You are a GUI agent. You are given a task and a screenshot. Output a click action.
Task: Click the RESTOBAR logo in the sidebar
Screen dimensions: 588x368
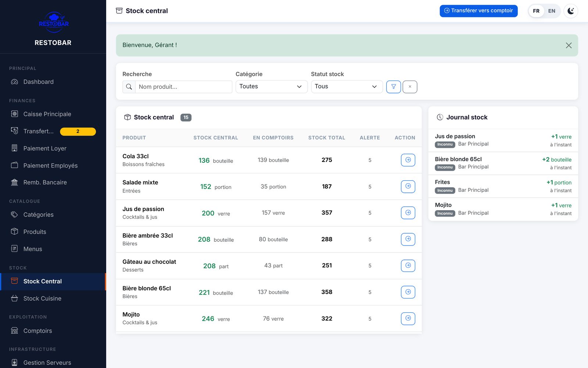pos(54,22)
